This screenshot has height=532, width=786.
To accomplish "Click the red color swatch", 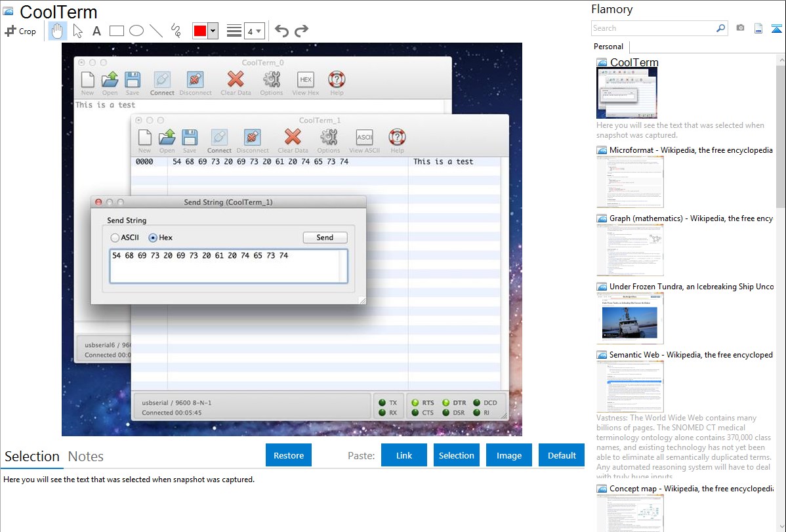I will pyautogui.click(x=200, y=31).
